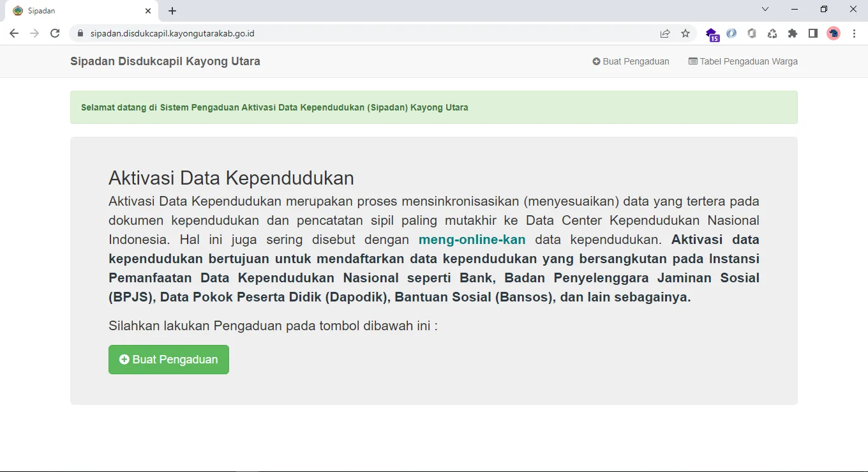
Task: Open the Chrome profile avatar
Action: pyautogui.click(x=834, y=33)
